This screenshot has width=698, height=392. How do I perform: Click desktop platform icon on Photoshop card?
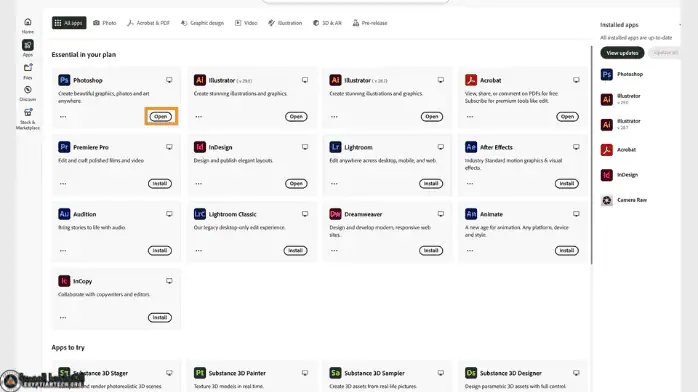(x=169, y=80)
